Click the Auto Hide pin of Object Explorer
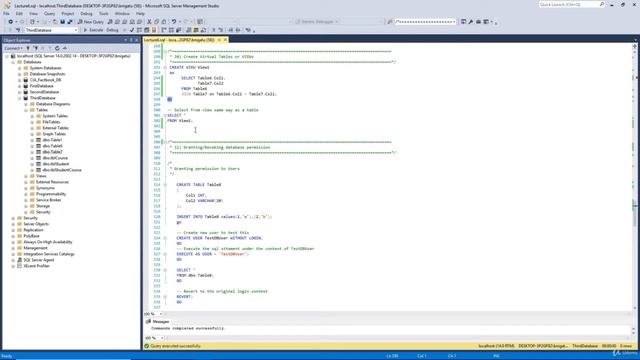This screenshot has width=640, height=360. point(131,40)
